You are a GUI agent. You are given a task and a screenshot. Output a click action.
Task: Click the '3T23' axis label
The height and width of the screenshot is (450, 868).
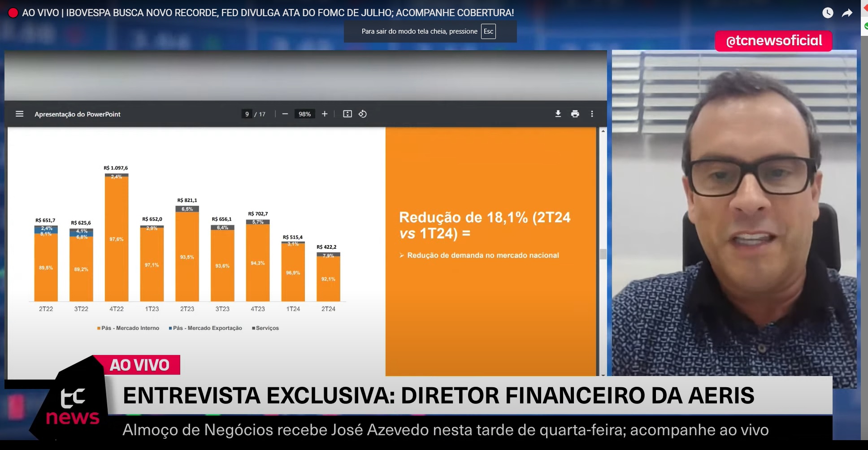(222, 309)
